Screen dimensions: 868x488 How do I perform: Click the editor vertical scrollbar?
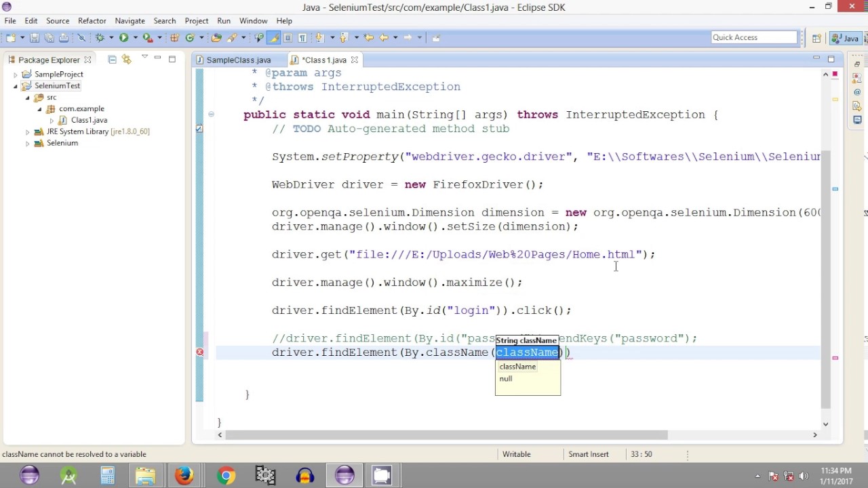click(x=825, y=278)
